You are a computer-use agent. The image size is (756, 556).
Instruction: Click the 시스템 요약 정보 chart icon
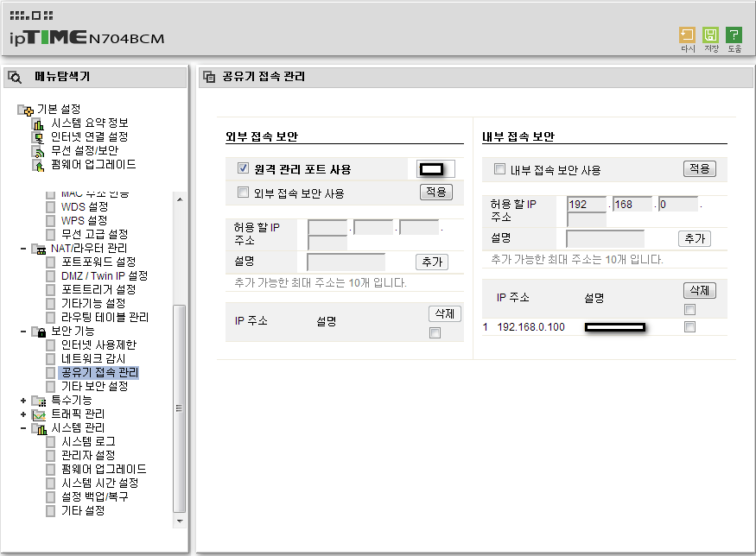point(38,123)
